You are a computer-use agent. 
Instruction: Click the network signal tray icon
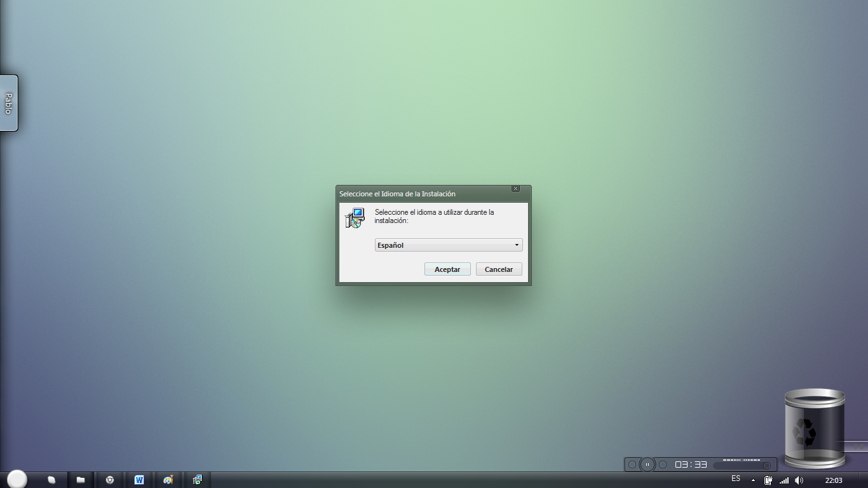pos(784,480)
